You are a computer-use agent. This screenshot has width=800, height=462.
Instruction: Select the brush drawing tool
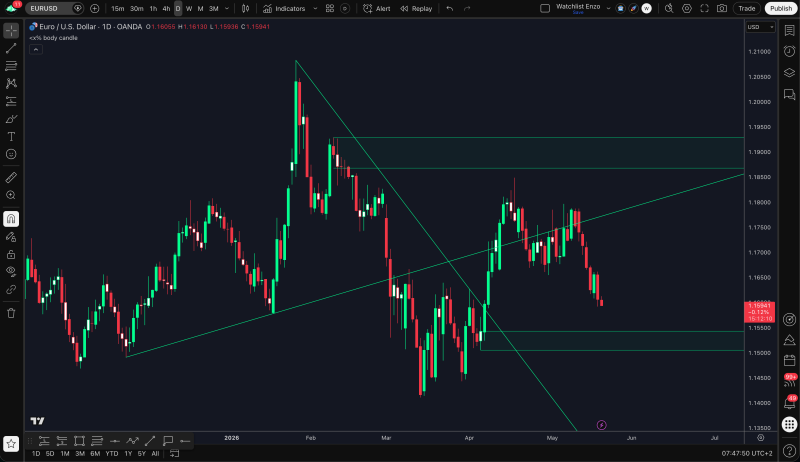coord(11,119)
